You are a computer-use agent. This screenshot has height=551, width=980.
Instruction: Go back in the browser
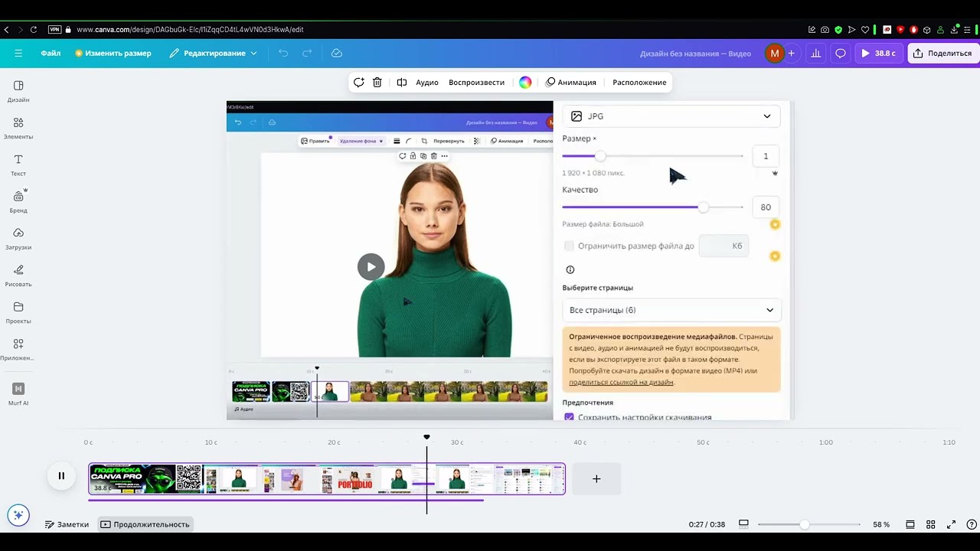6,30
